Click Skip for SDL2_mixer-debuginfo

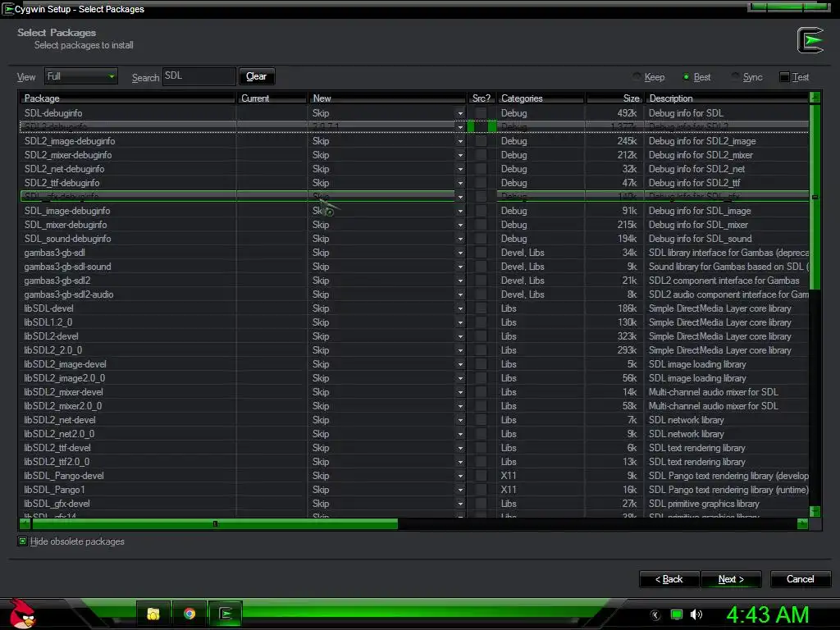click(x=321, y=155)
